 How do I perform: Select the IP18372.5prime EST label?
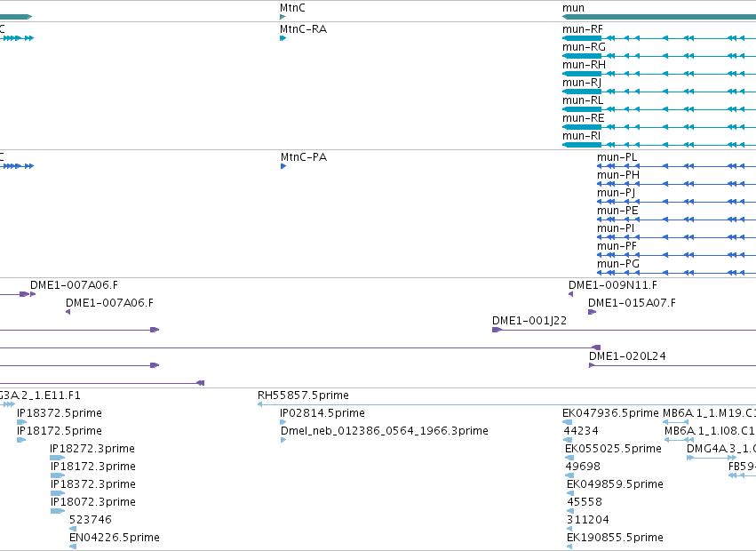(x=60, y=413)
